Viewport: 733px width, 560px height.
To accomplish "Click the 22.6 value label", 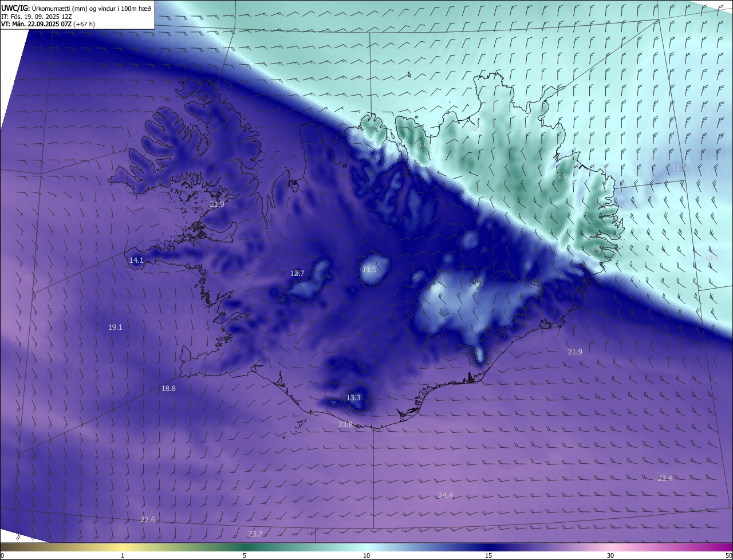I will 148,519.
